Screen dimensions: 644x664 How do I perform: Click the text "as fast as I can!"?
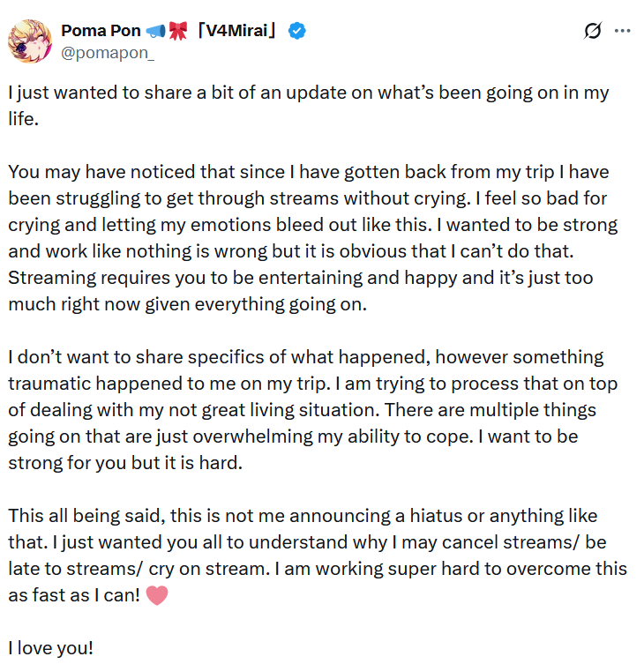74,595
